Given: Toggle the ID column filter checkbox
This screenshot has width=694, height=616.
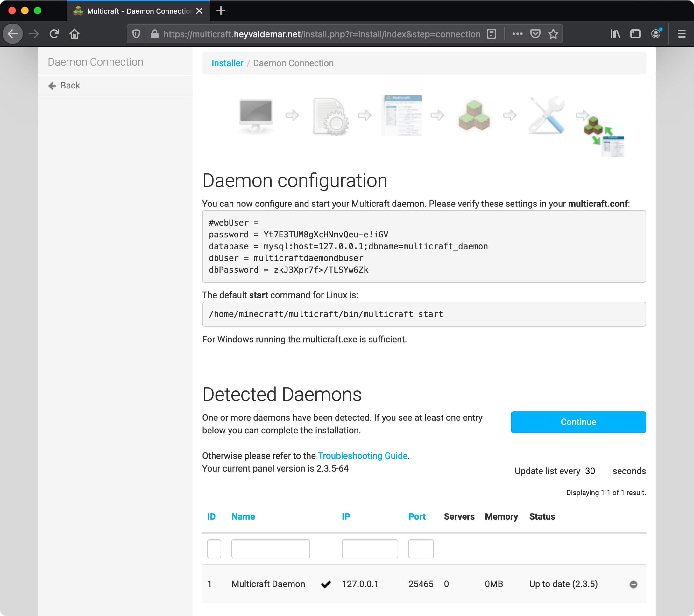Looking at the screenshot, I should pos(214,547).
